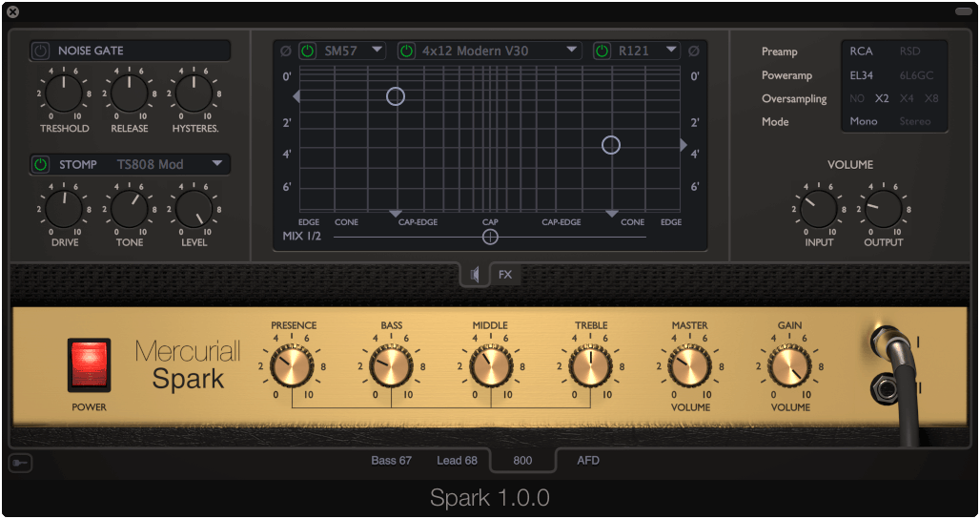Screen dimensions: 980x519
Task: Click the Stomp TONE knob
Action: [129, 209]
